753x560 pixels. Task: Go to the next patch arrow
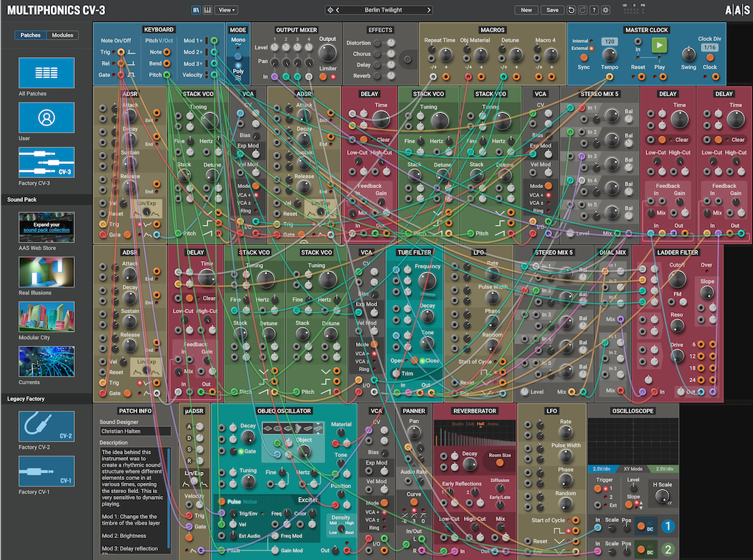tap(429, 10)
